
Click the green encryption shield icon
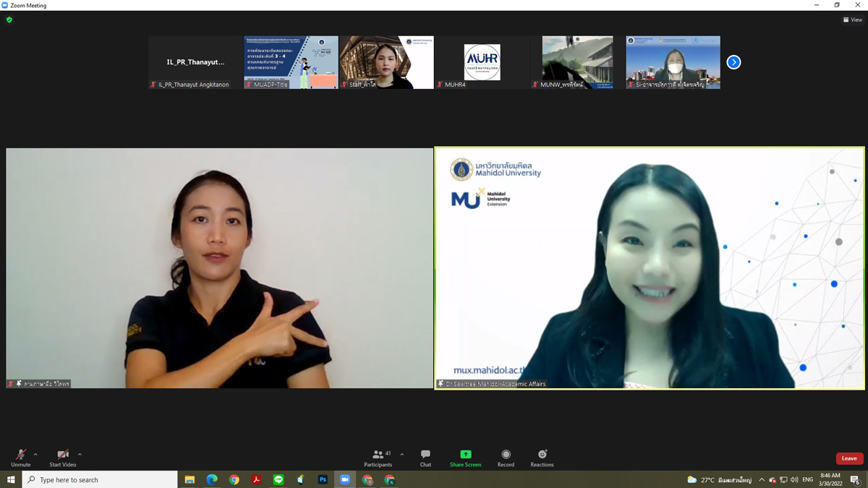pos(9,20)
